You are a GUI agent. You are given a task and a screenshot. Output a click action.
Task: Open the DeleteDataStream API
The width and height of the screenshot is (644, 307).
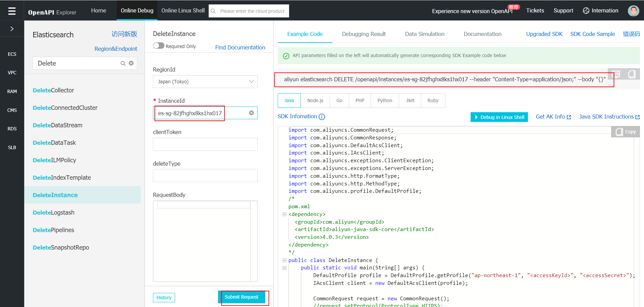[57, 125]
